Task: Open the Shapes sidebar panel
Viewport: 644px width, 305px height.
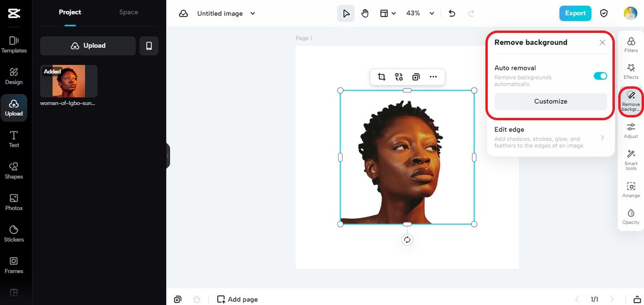Action: [x=14, y=171]
